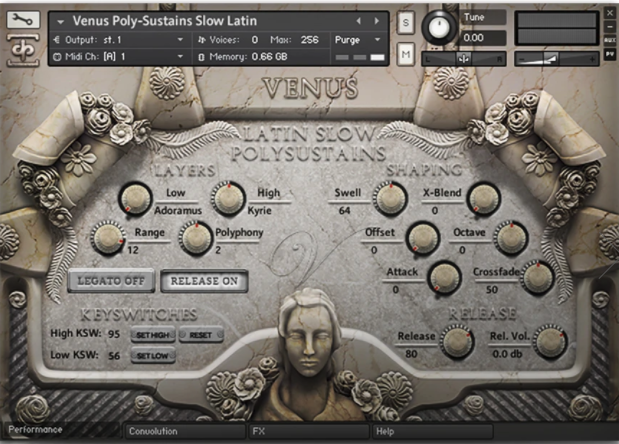
Task: Switch to the Convolution tab
Action: (185, 431)
